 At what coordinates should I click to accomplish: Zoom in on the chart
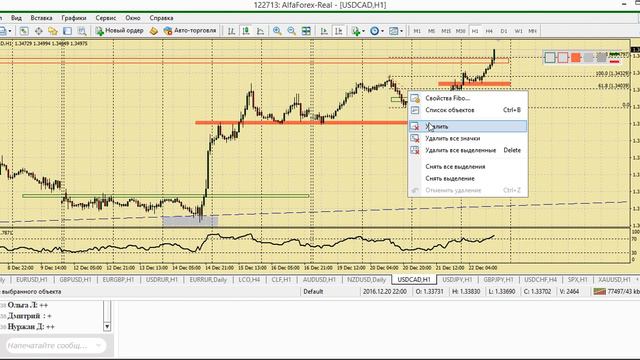point(277,31)
